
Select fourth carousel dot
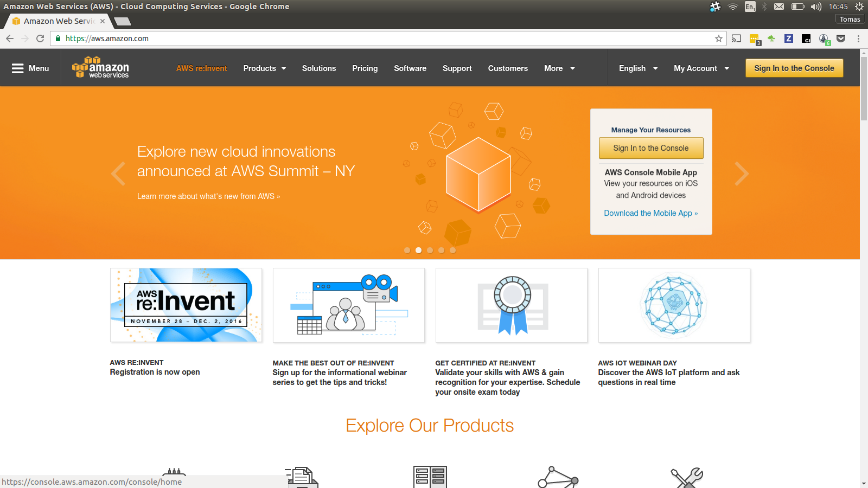(441, 251)
